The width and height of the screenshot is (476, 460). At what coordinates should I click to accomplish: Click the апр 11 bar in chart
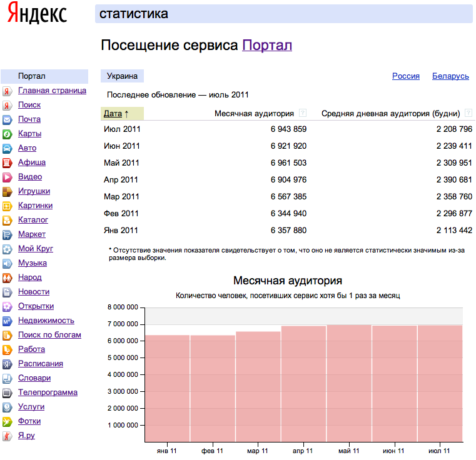[x=303, y=382]
